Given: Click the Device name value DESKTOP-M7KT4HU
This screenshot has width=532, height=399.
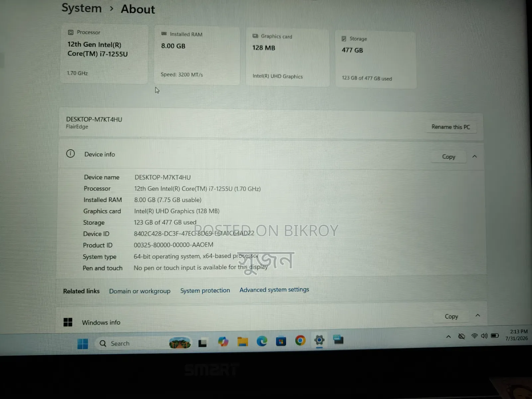Looking at the screenshot, I should 163,178.
